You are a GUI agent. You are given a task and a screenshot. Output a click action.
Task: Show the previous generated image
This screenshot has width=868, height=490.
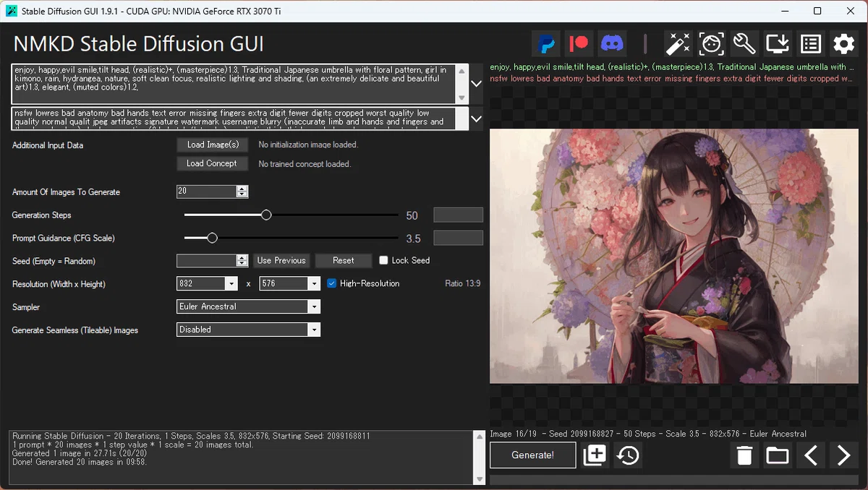[811, 455]
